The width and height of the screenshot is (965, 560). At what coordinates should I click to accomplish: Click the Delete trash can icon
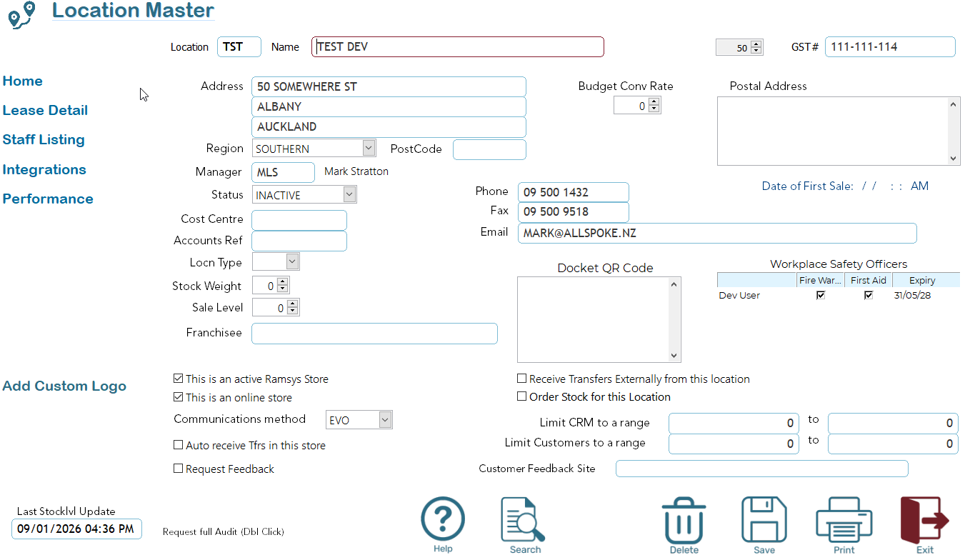[684, 520]
